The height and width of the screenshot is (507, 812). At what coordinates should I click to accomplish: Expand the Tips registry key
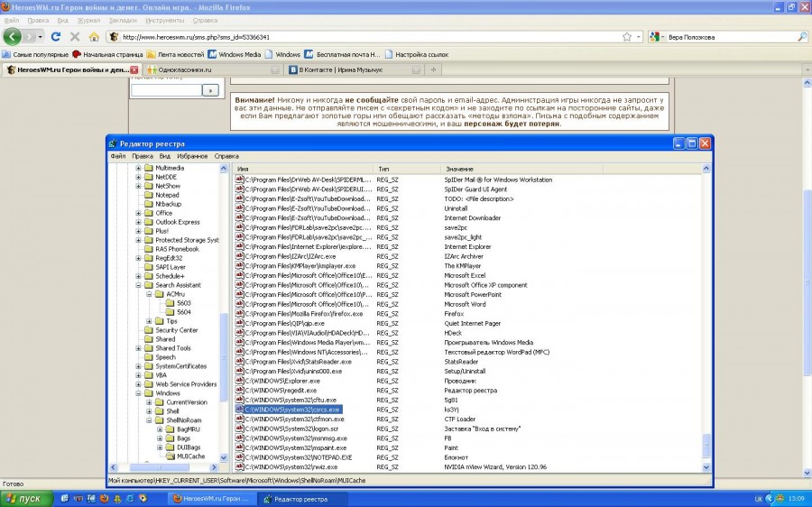click(149, 321)
